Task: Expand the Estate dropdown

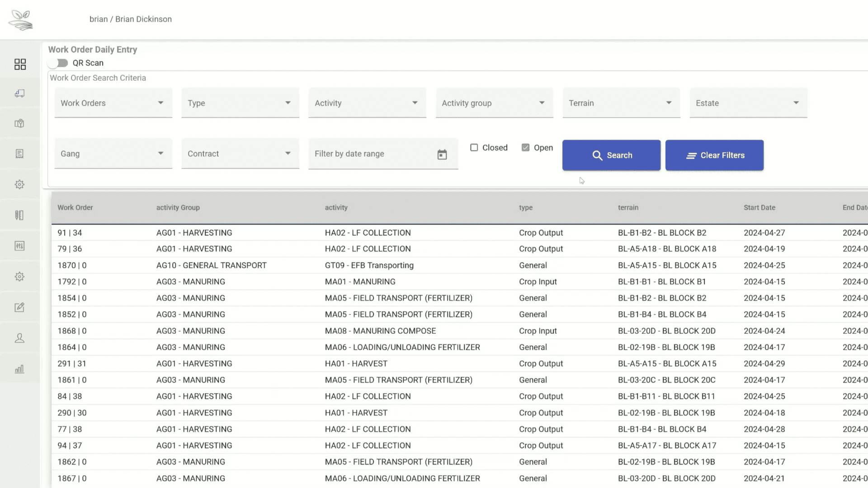Action: pos(748,103)
